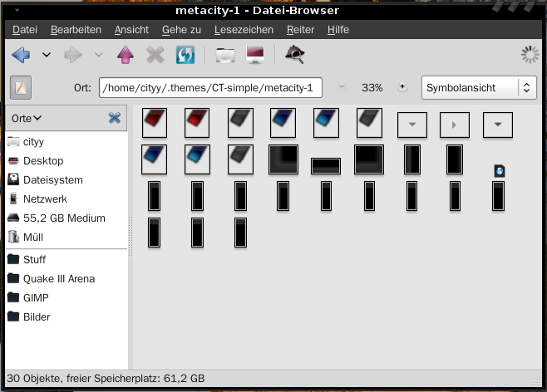The height and width of the screenshot is (392, 547).
Task: Open the Lesezeichen menu
Action: 244,30
